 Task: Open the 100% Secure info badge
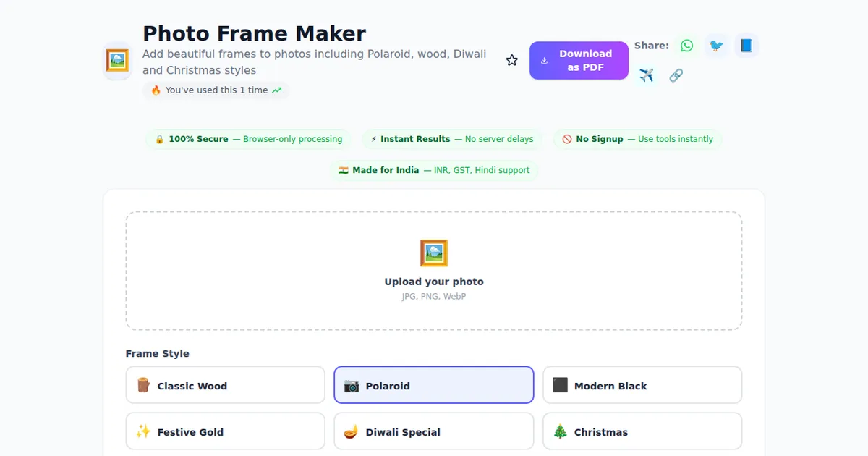[248, 139]
